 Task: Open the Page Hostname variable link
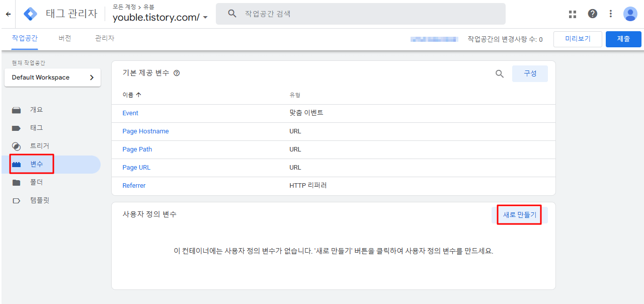click(x=145, y=131)
